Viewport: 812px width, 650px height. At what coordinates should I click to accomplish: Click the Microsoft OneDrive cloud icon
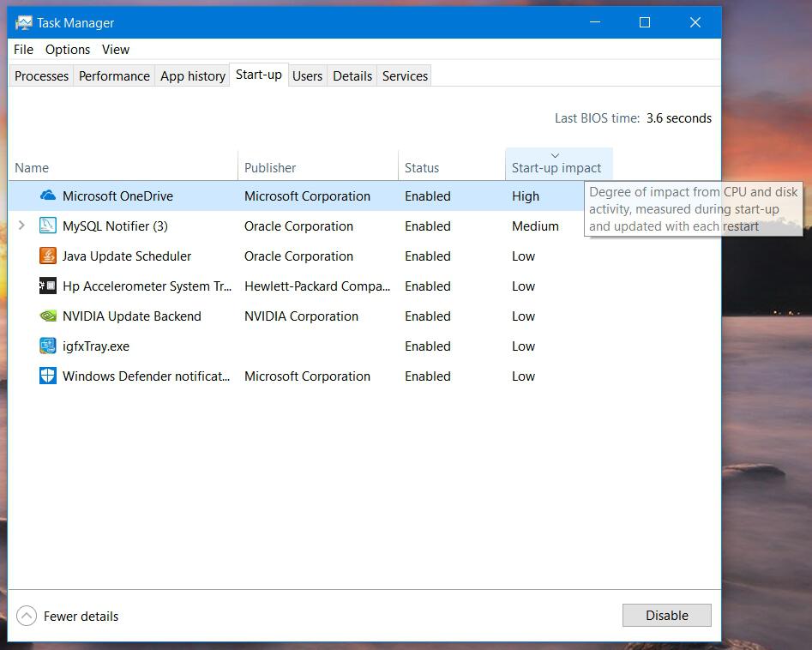click(x=48, y=196)
